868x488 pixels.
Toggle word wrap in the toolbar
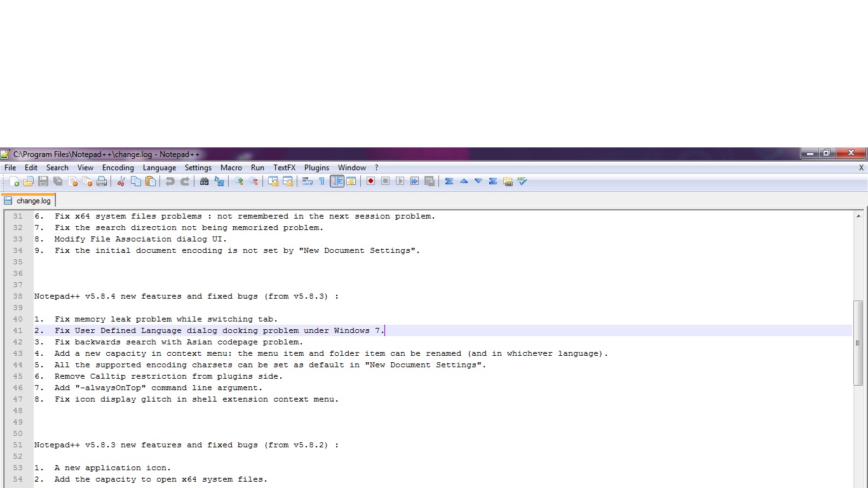pyautogui.click(x=307, y=182)
